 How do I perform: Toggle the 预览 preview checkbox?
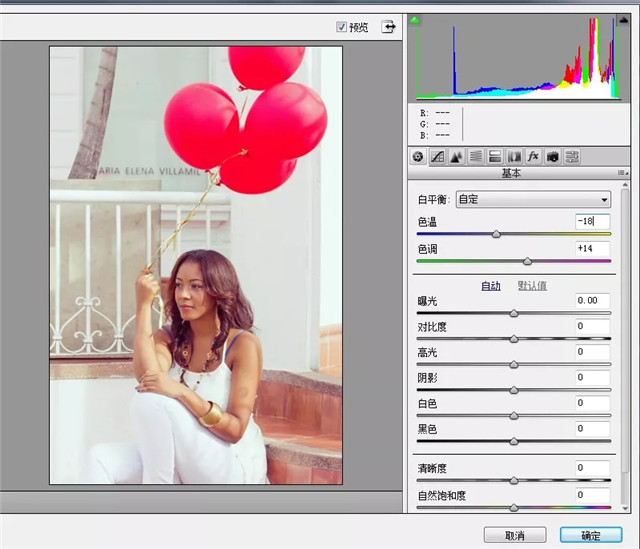point(342,27)
